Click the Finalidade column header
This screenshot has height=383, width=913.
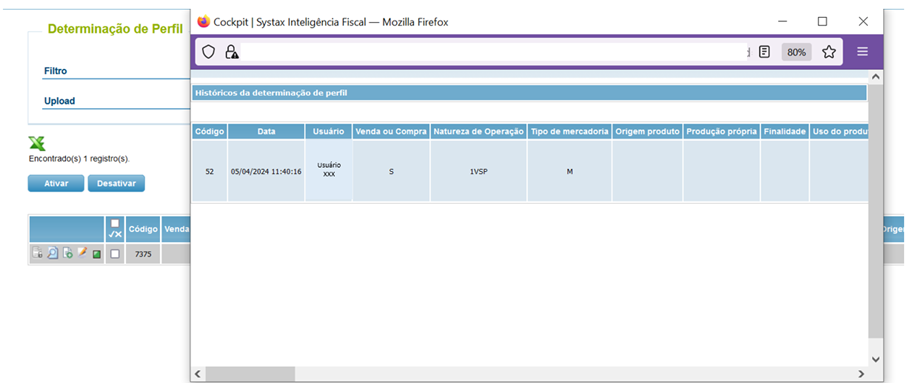[784, 132]
